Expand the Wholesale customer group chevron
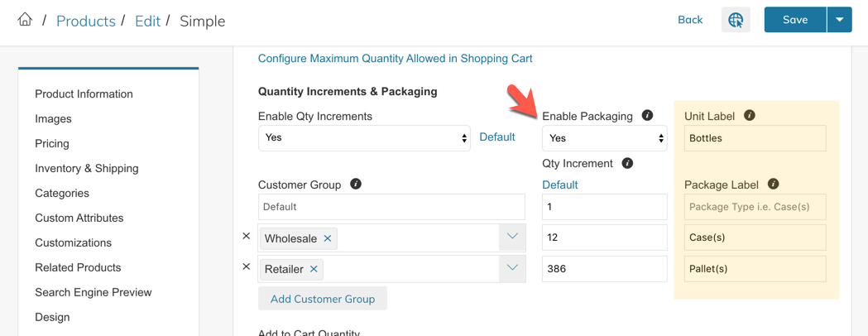Image resolution: width=868 pixels, height=336 pixels. pos(512,238)
